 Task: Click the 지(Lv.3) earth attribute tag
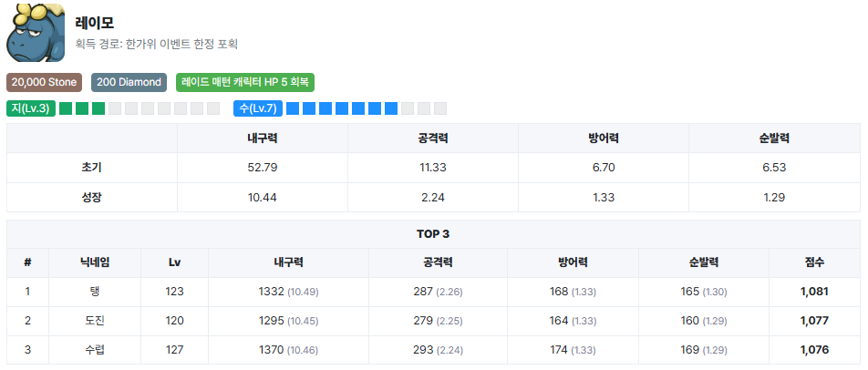click(30, 108)
